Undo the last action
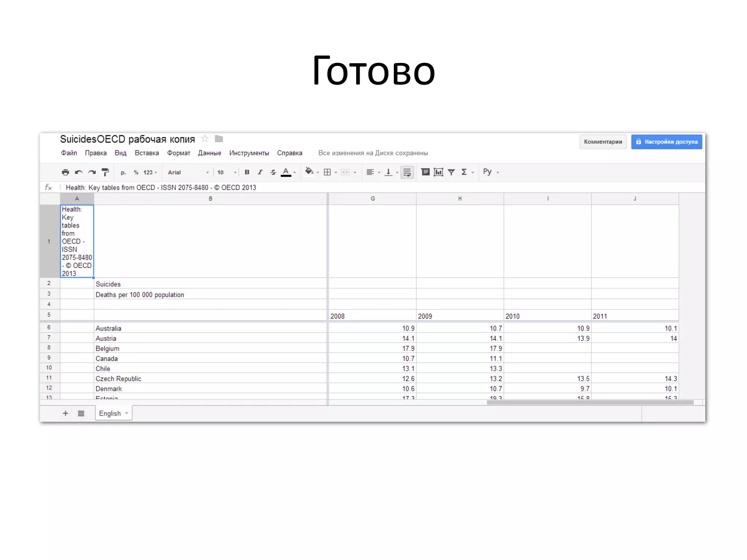The height and width of the screenshot is (560, 747). click(78, 172)
